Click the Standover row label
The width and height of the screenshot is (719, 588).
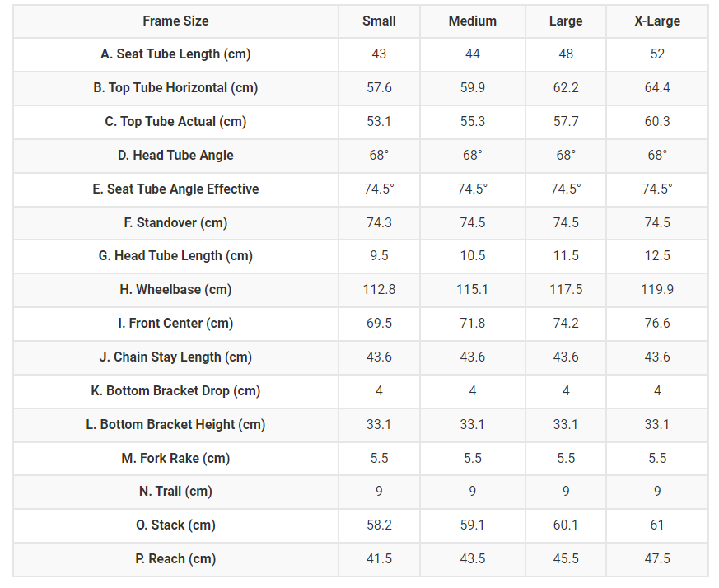(175, 222)
